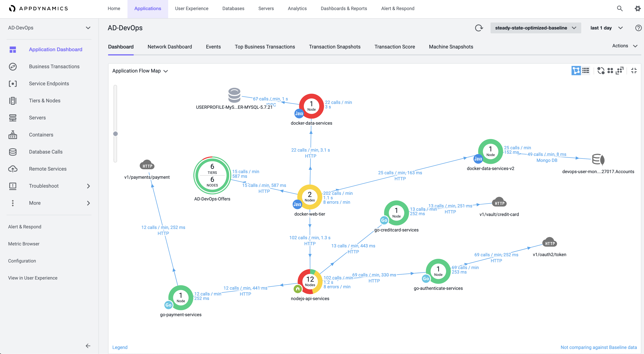Click the Legend link
Image resolution: width=644 pixels, height=354 pixels.
pyautogui.click(x=120, y=347)
